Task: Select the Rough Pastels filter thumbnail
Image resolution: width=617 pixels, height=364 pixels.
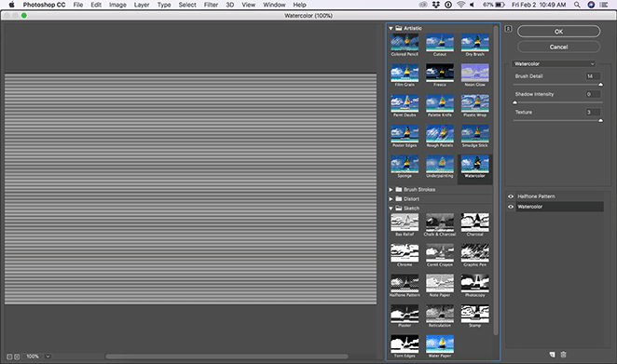Action: point(440,134)
